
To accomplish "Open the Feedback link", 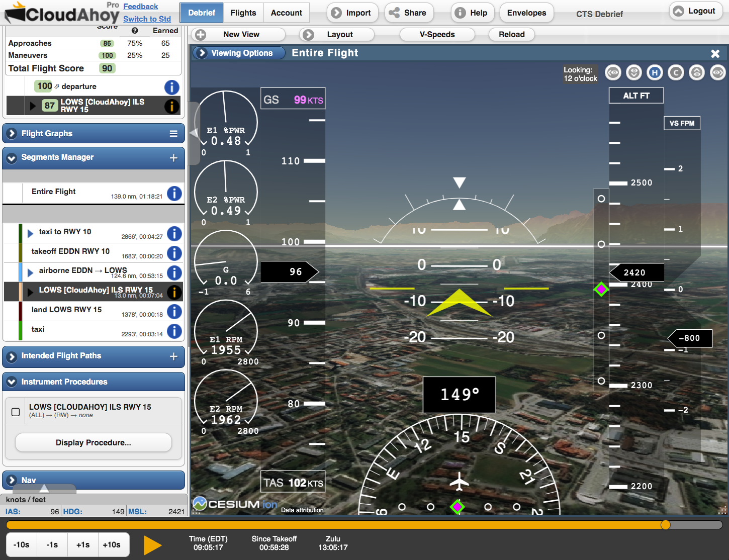I will [141, 7].
